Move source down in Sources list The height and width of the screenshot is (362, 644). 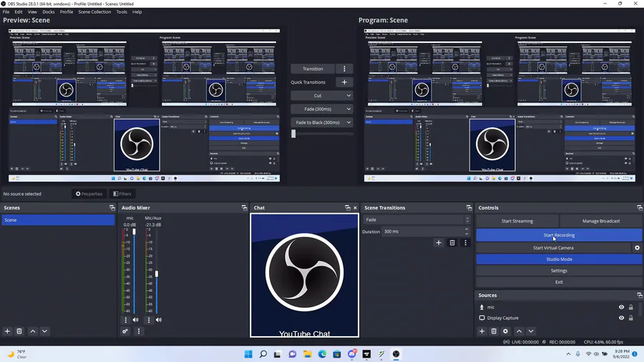[531, 331]
